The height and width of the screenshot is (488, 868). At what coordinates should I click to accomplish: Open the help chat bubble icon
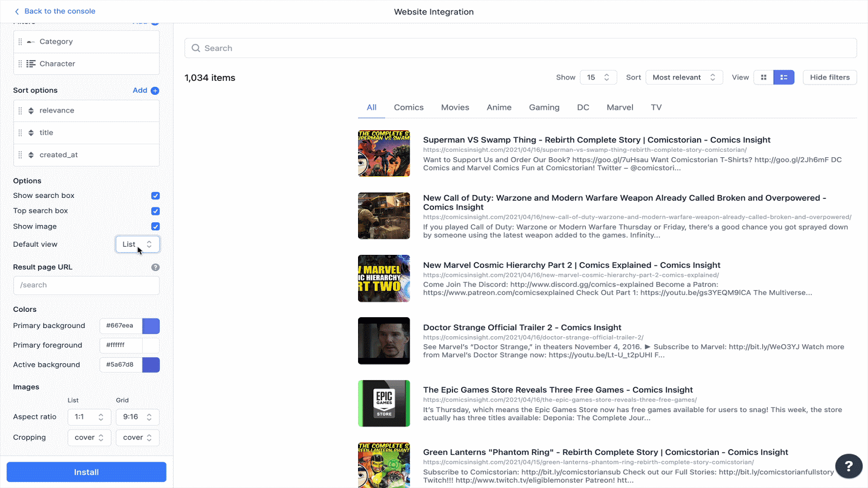(849, 466)
